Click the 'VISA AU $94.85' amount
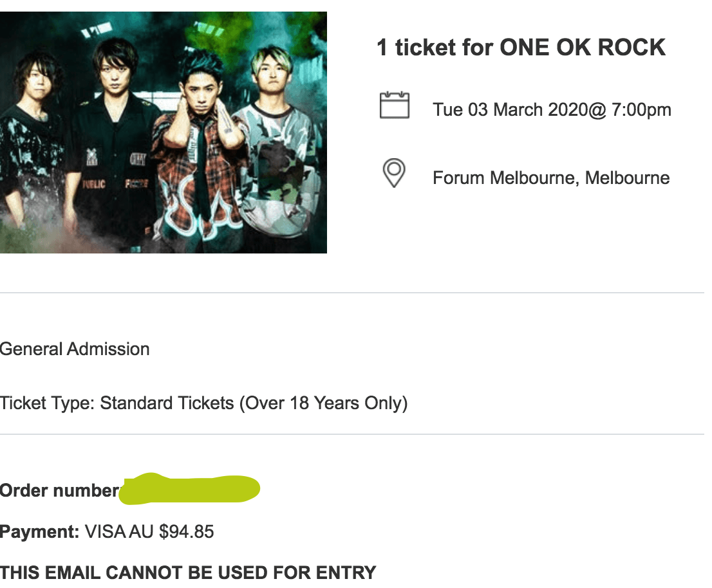The image size is (712, 588). point(149,532)
